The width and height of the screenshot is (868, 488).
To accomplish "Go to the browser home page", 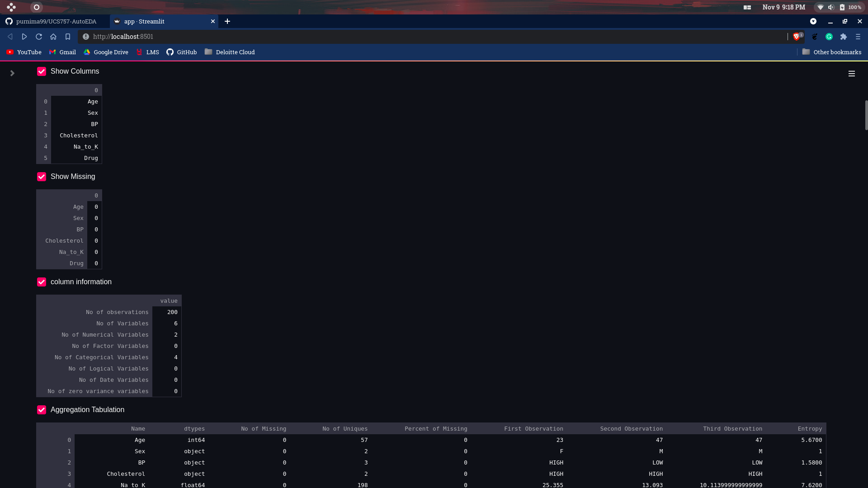I will coord(53,37).
